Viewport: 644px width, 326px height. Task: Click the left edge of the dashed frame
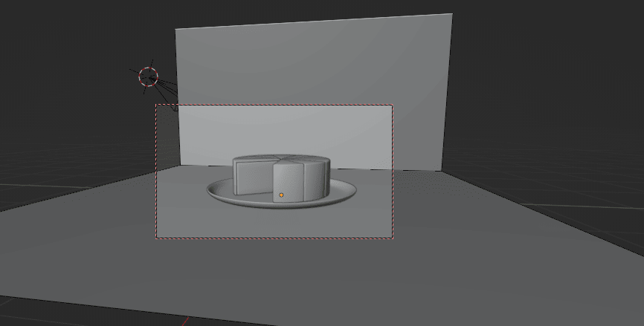[x=156, y=171]
